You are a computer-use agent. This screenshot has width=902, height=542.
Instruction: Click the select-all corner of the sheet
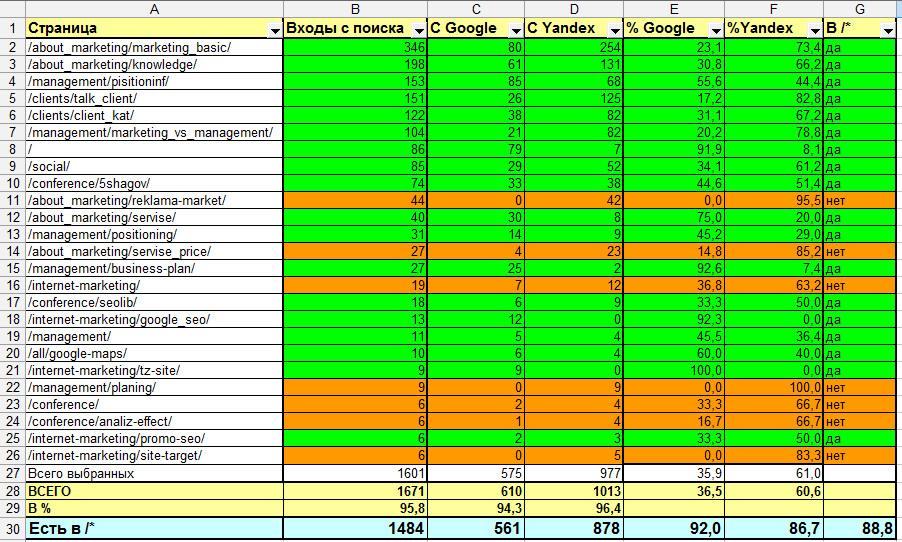coord(12,9)
